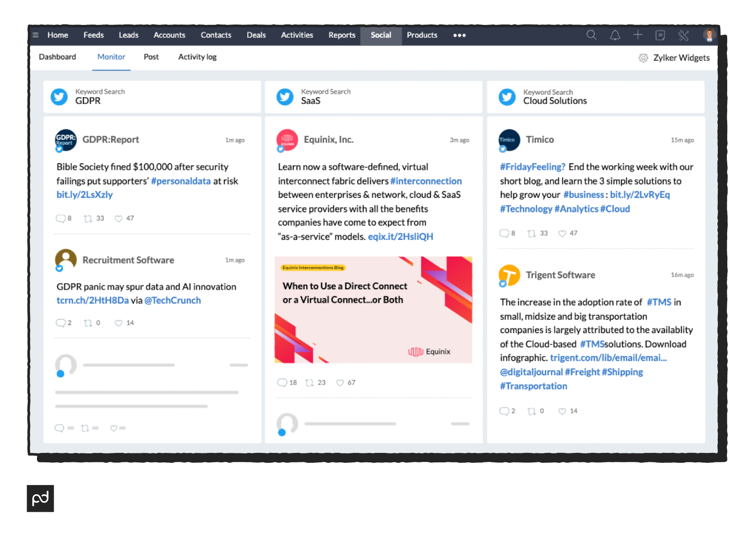Click the #interconnection hashtag
The height and width of the screenshot is (538, 756).
pyautogui.click(x=426, y=181)
